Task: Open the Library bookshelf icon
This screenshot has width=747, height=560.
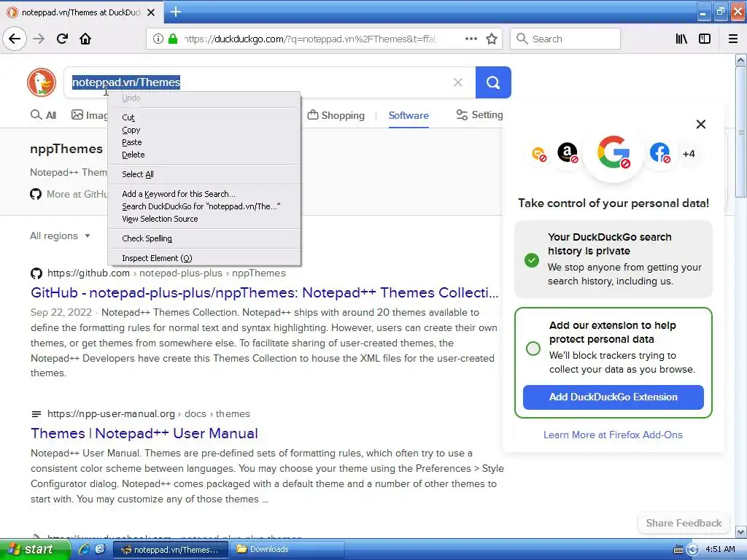Action: tap(681, 39)
